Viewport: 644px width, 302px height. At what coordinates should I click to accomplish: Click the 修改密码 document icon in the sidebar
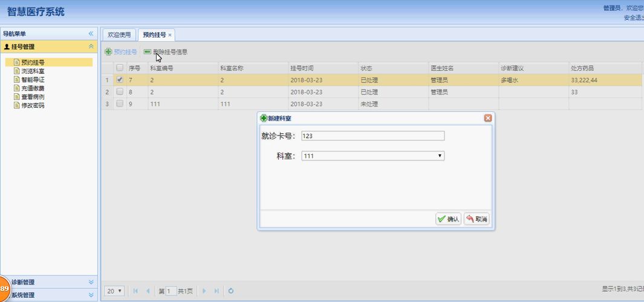17,105
